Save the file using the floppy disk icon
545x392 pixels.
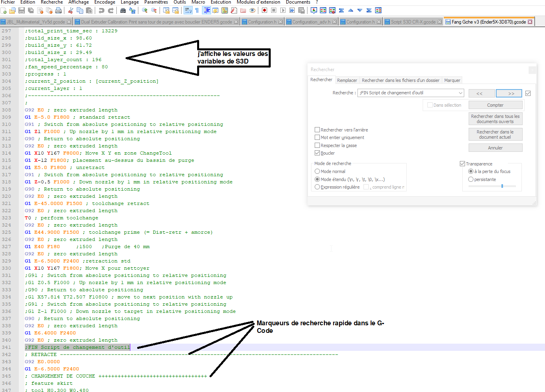[x=22, y=10]
